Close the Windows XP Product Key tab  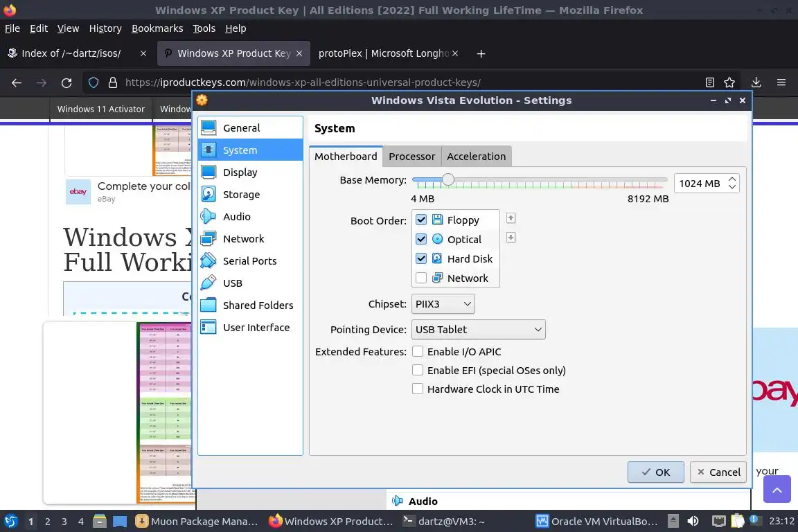click(x=299, y=53)
